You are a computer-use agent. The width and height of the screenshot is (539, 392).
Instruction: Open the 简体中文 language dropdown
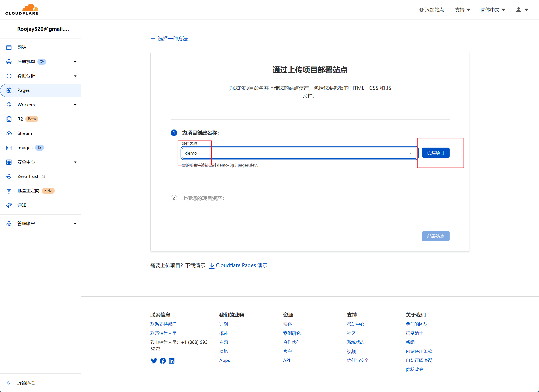(492, 10)
